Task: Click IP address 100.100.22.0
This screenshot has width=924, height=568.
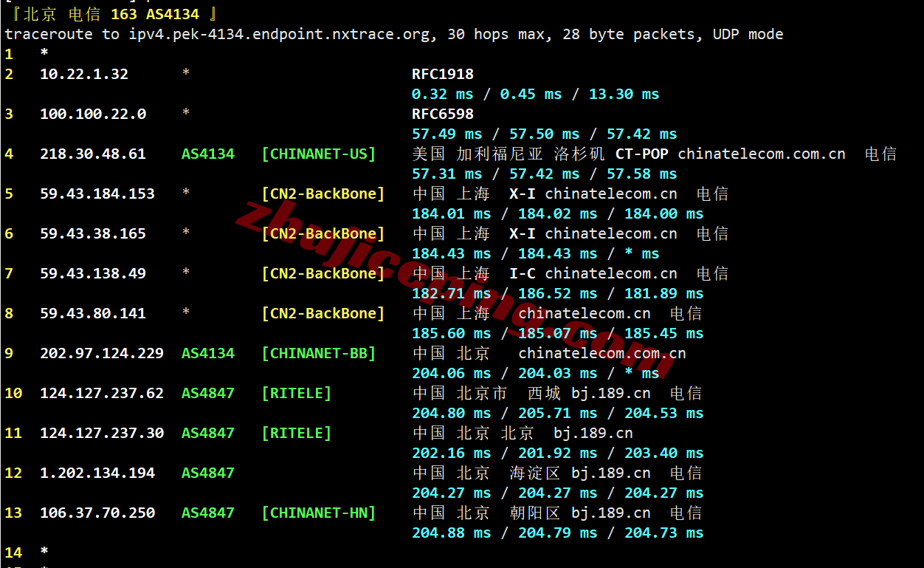Action: click(93, 114)
